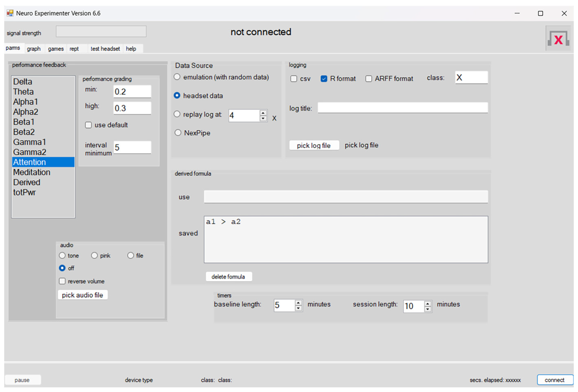578x392 pixels.
Task: Click the Neuro Experimenter app title icon
Action: [x=10, y=13]
